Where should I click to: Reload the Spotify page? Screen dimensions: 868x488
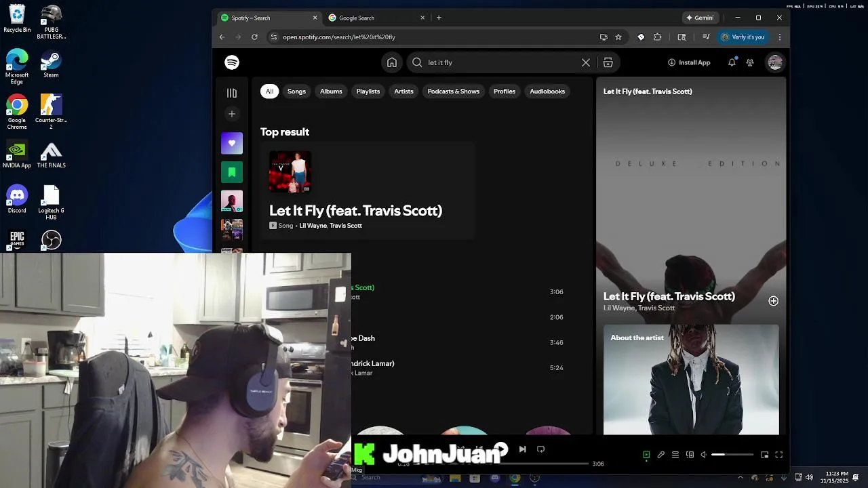click(x=254, y=37)
